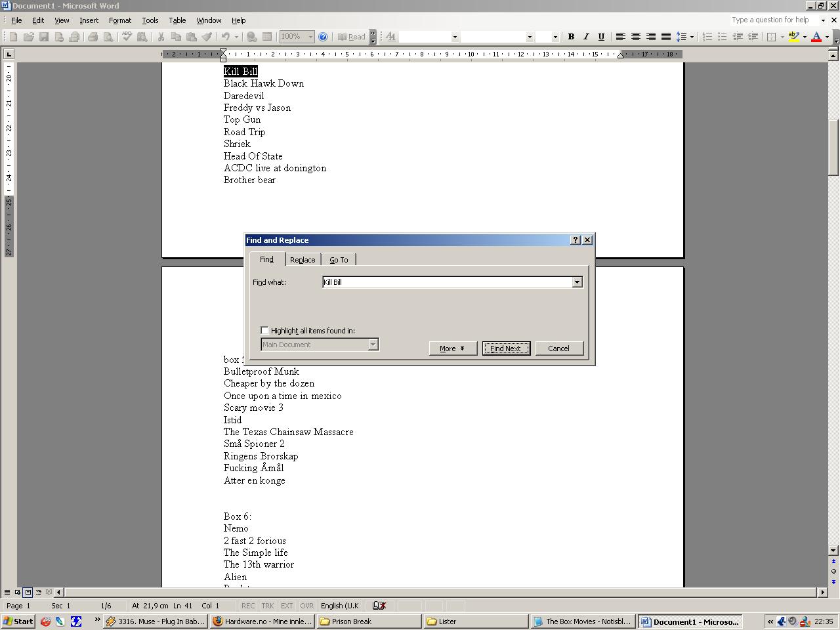The image size is (840, 630).
Task: Switch to the Go To tab
Action: [339, 260]
